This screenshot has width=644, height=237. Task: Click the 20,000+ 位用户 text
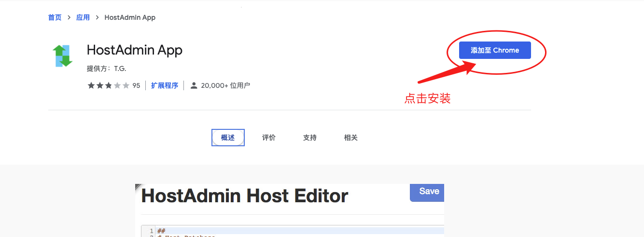pyautogui.click(x=225, y=85)
